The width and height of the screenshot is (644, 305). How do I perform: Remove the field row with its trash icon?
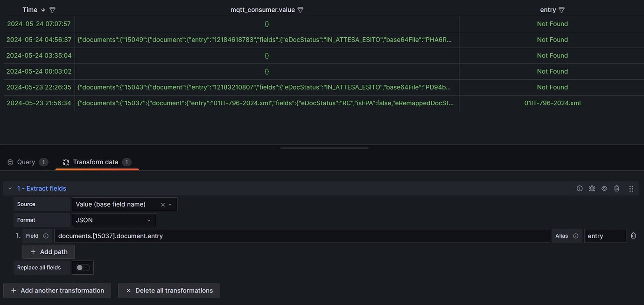[633, 236]
